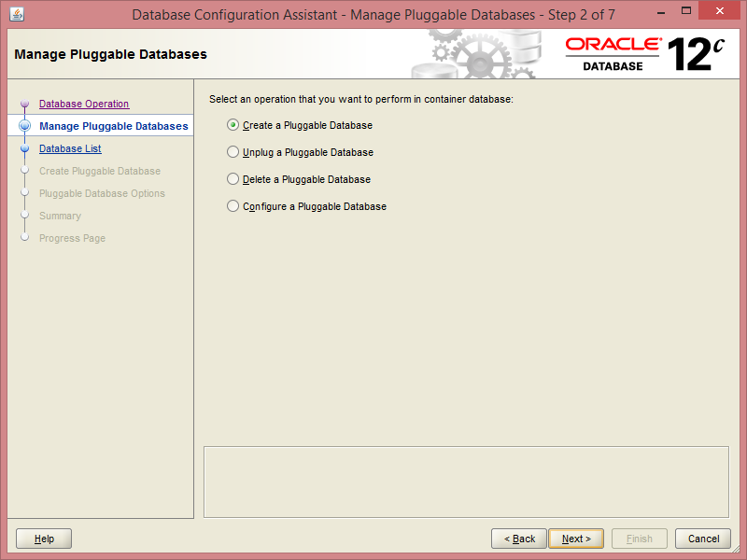This screenshot has width=747, height=560.
Task: Open the Help dialog
Action: (x=43, y=539)
